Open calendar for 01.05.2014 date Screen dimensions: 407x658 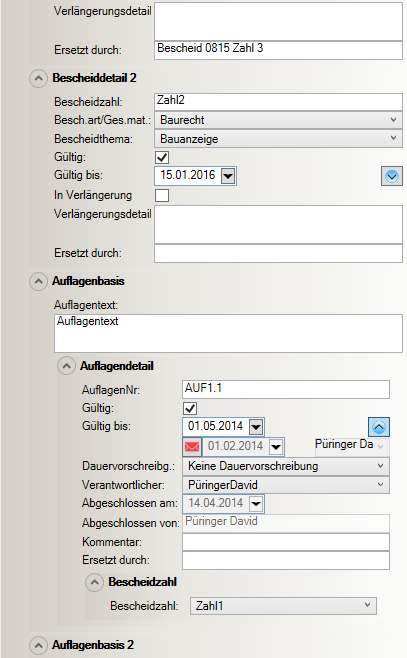256,427
